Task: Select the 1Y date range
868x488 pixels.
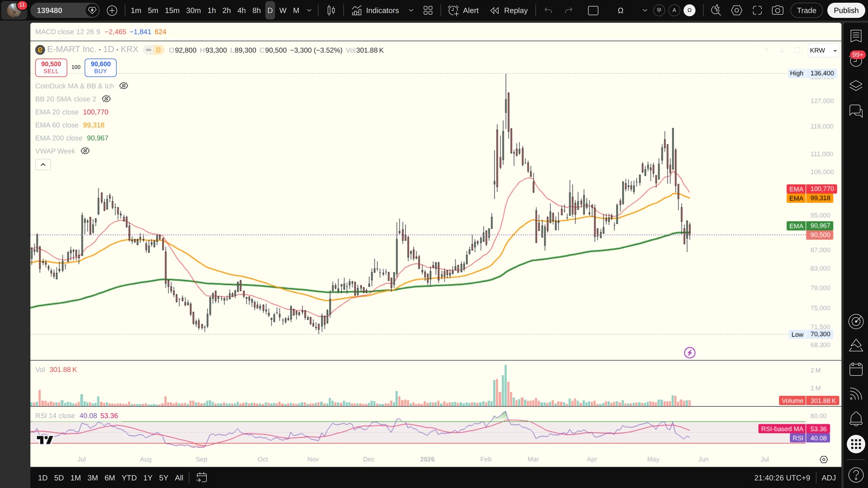Action: (x=148, y=478)
